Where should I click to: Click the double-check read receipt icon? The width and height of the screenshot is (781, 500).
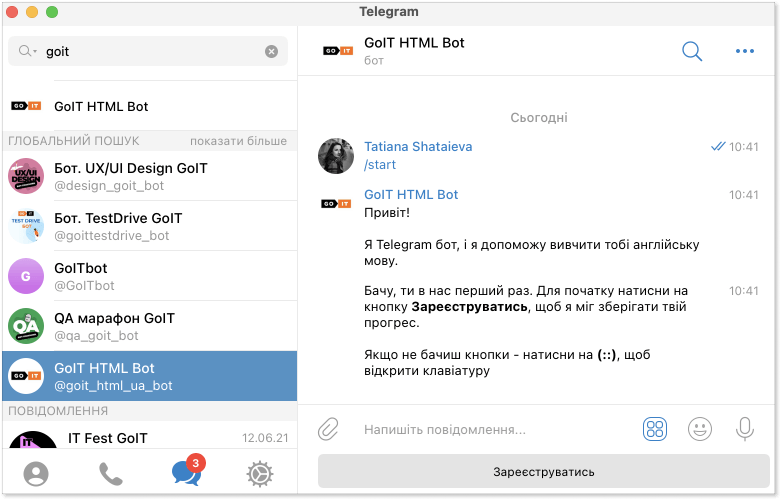click(x=718, y=146)
